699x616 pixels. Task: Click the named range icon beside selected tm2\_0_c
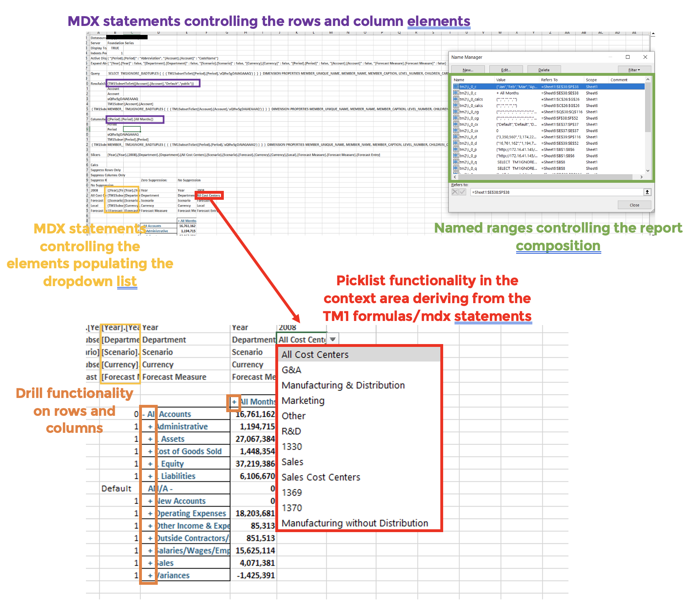tap(456, 87)
